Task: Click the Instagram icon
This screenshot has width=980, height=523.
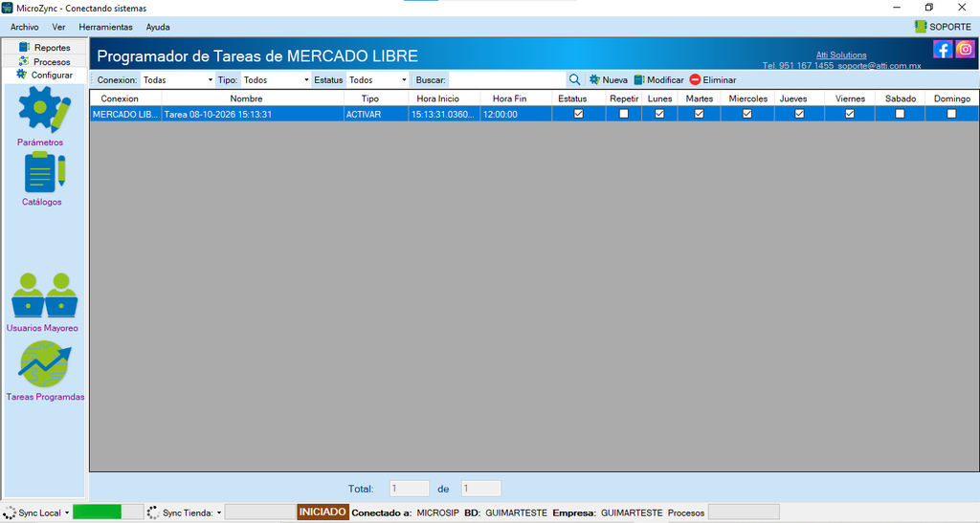Action: tap(965, 50)
